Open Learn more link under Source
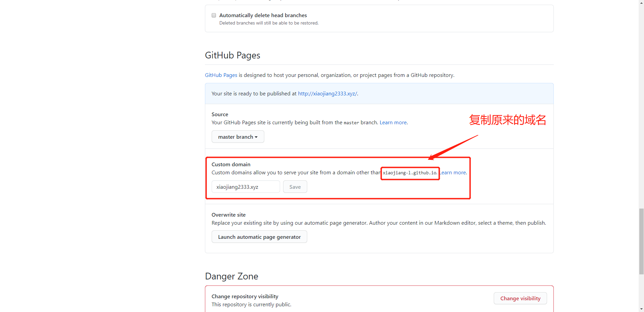This screenshot has height=312, width=644. tap(393, 123)
